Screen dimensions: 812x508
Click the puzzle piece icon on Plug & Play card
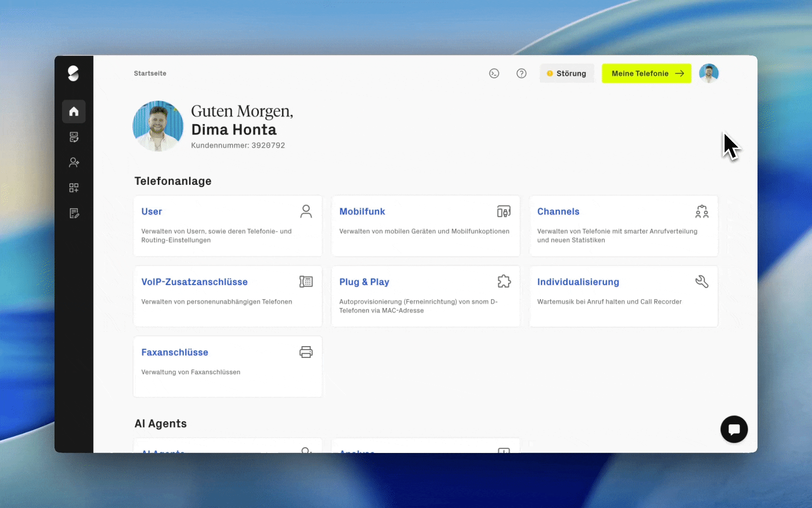pos(504,281)
